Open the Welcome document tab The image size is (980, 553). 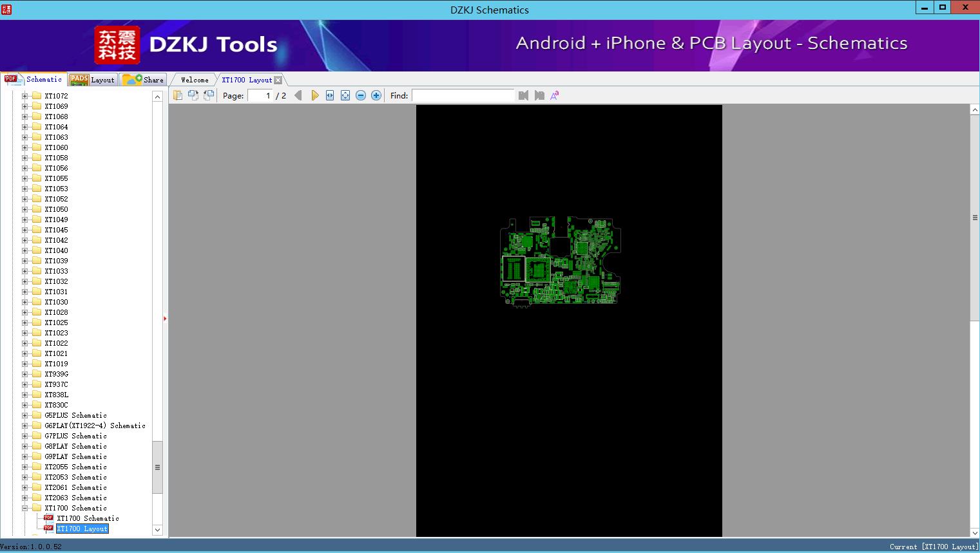tap(195, 80)
